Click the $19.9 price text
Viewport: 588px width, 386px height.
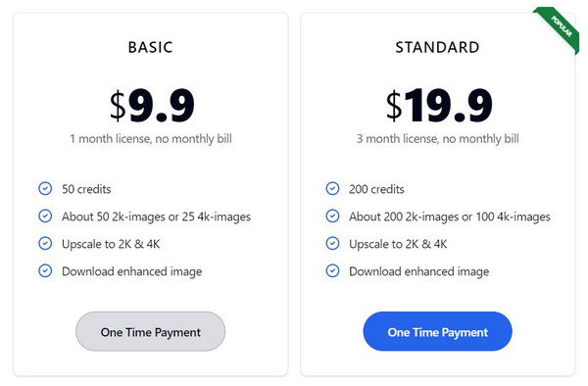click(x=439, y=106)
